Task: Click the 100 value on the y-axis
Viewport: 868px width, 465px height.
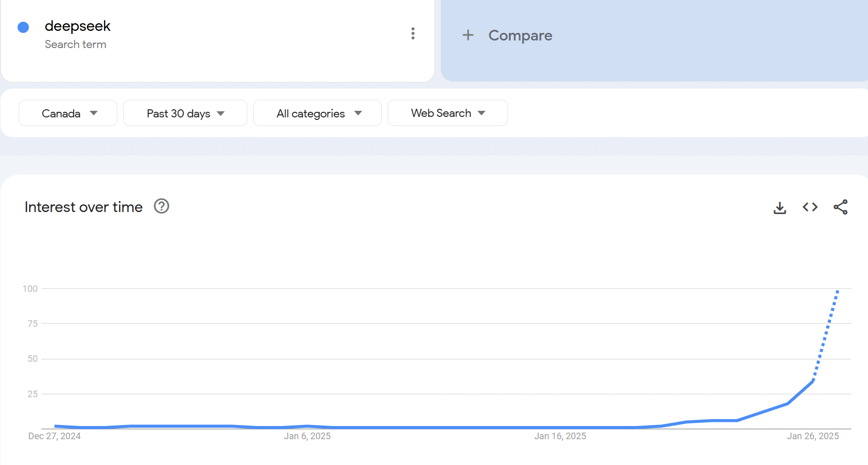Action: coord(30,289)
